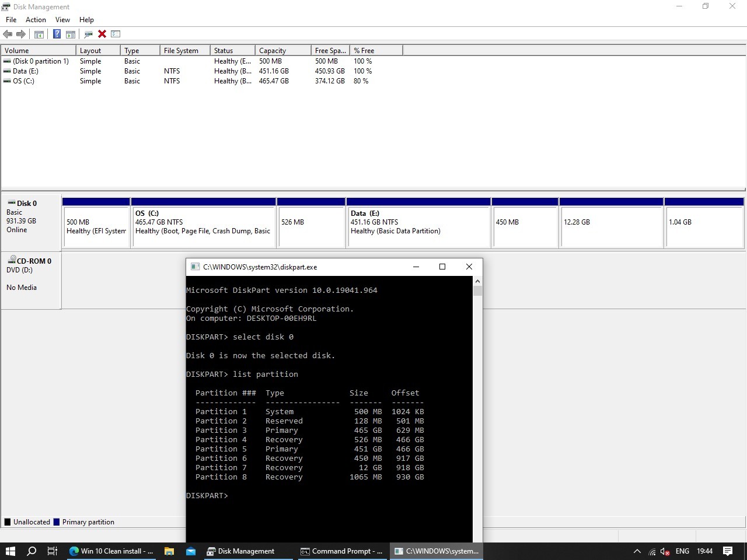Click the Rescan/connect disk toolbar icon
This screenshot has height=560, width=747.
89,34
